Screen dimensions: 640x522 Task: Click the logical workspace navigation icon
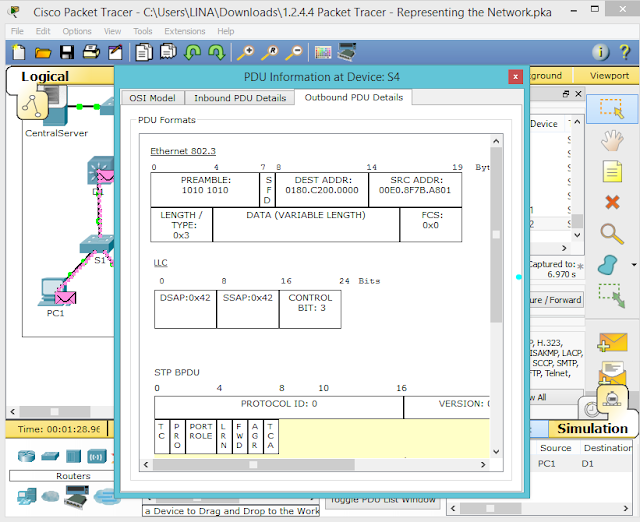pyautogui.click(x=32, y=105)
